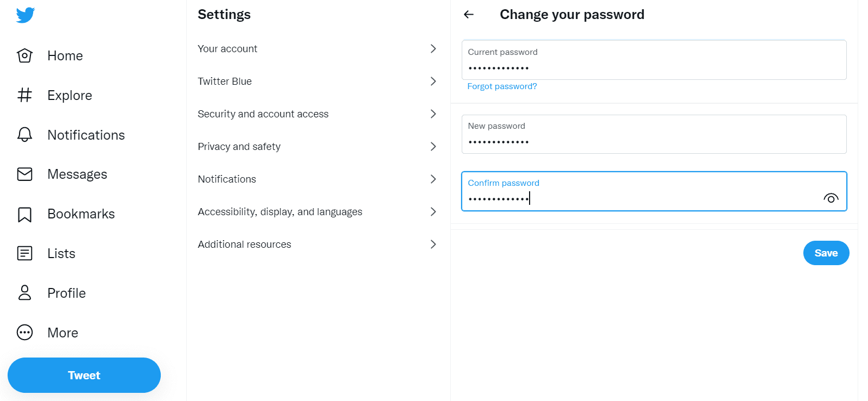Image resolution: width=868 pixels, height=401 pixels.
Task: Open the More options icon
Action: 24,332
